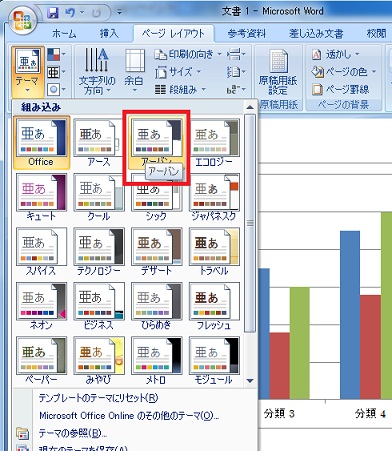Switch to ホーム ribbon tab
The image size is (392, 451).
pos(64,34)
